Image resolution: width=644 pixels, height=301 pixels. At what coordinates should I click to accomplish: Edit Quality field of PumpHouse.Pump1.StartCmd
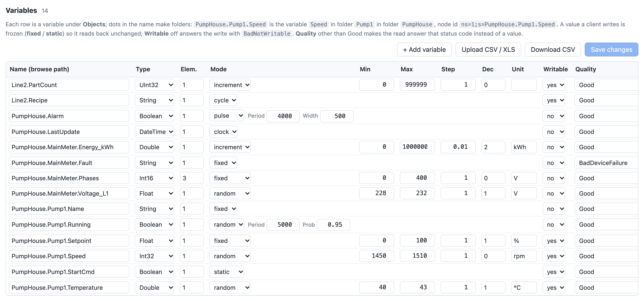606,272
